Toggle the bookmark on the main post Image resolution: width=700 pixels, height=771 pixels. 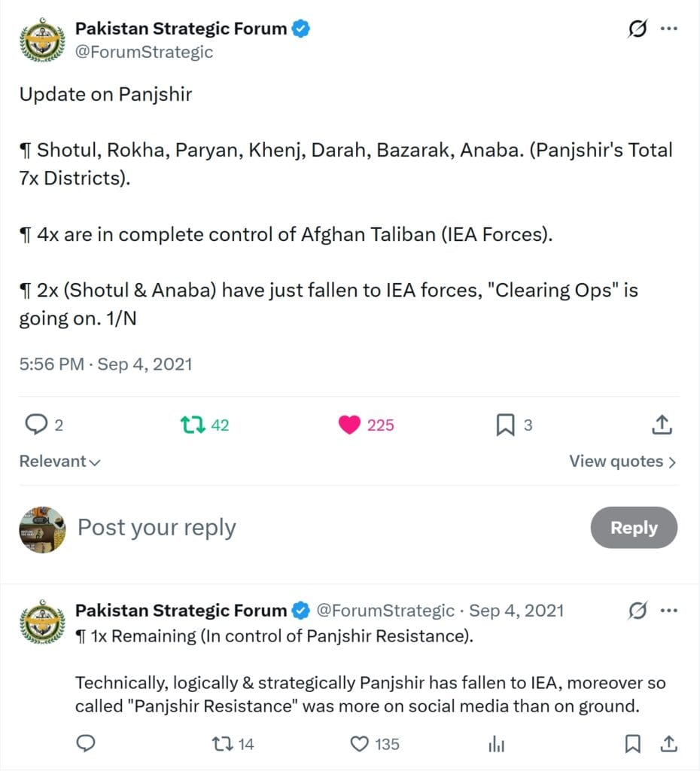pos(505,425)
